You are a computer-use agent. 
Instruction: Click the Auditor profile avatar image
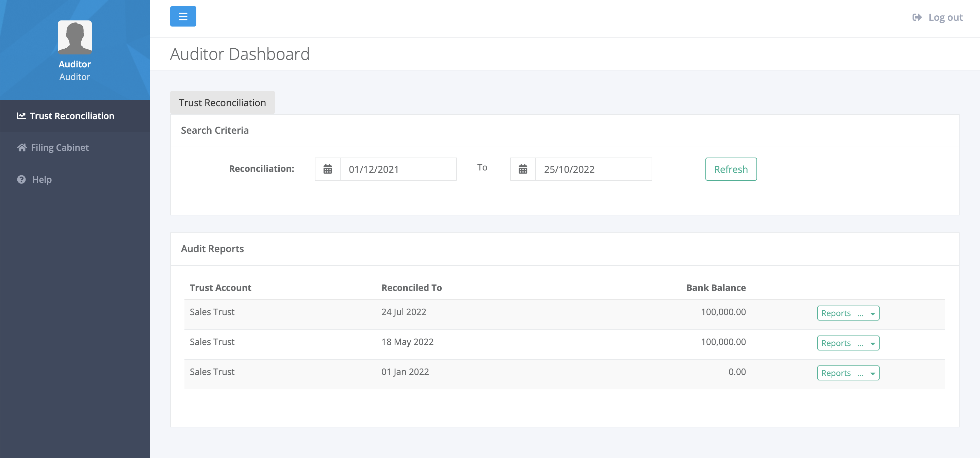tap(75, 37)
